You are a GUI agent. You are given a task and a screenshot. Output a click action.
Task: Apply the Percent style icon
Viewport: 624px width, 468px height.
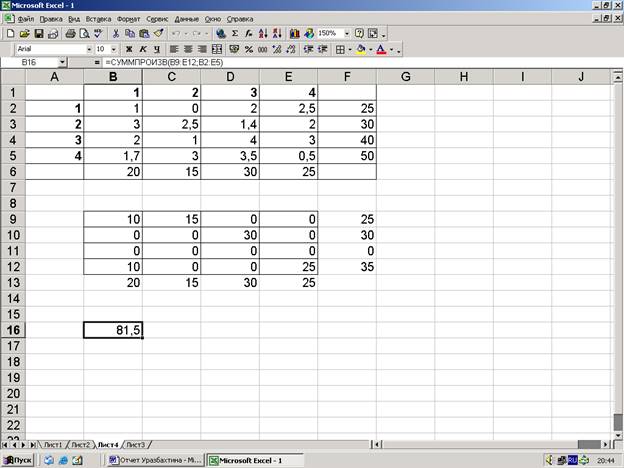[249, 49]
